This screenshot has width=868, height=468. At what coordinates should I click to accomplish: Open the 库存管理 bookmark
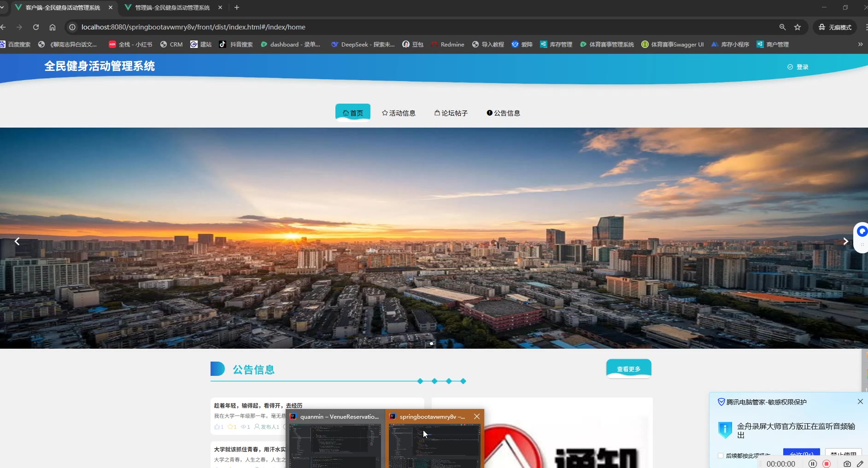coord(556,44)
